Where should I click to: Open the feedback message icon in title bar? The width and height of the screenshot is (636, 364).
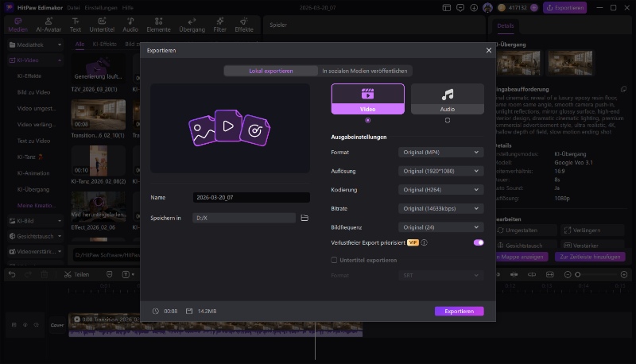pyautogui.click(x=460, y=8)
